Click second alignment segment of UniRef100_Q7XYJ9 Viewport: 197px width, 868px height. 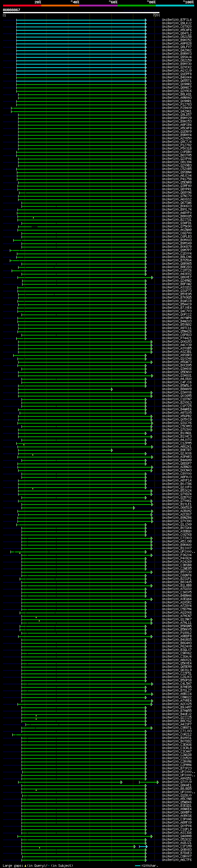(149, 782)
